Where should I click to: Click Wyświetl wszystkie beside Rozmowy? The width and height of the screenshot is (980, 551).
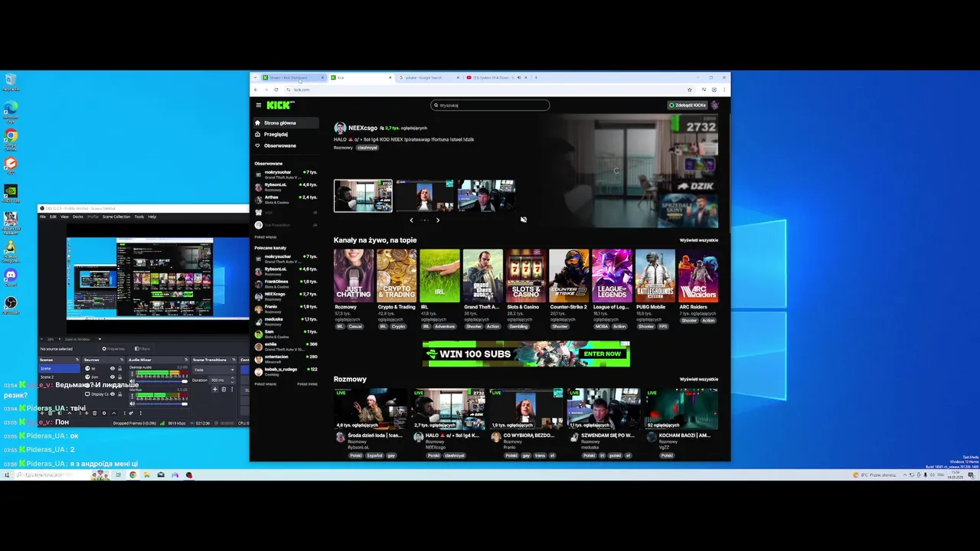(x=699, y=379)
